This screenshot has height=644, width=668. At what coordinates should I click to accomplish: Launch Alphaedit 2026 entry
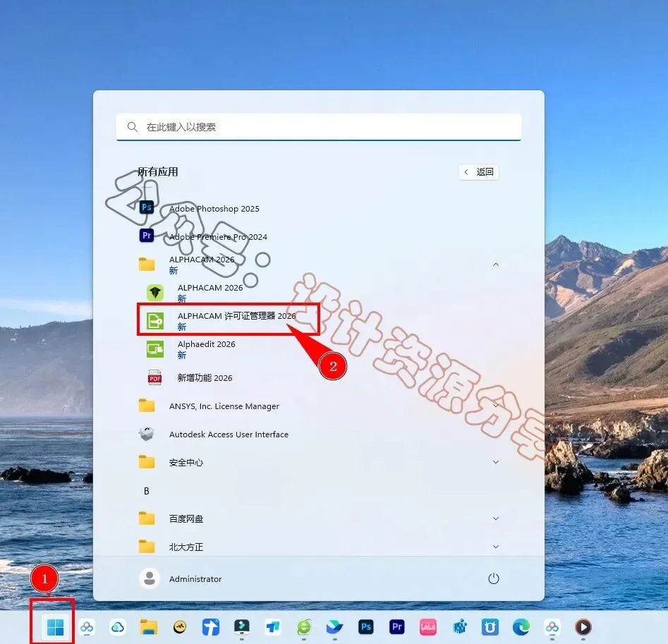click(206, 344)
